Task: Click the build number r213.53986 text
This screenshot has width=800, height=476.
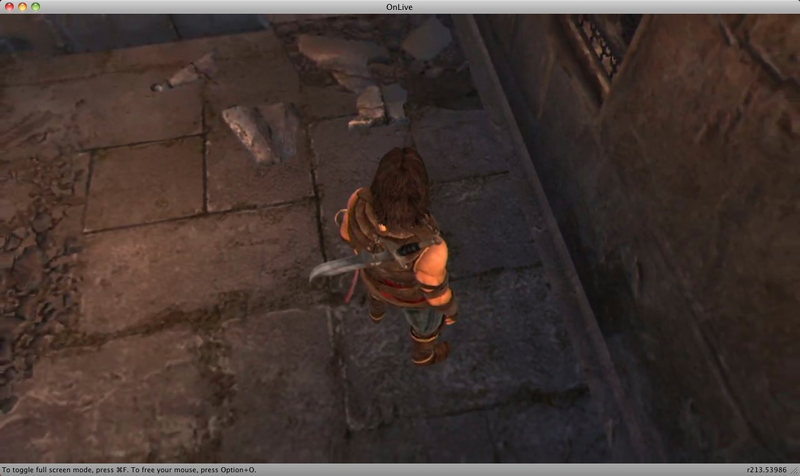Action: point(766,470)
